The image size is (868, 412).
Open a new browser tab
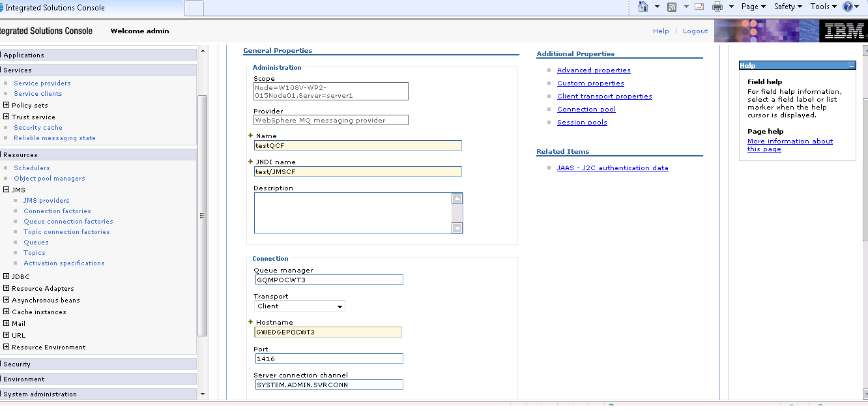(194, 8)
